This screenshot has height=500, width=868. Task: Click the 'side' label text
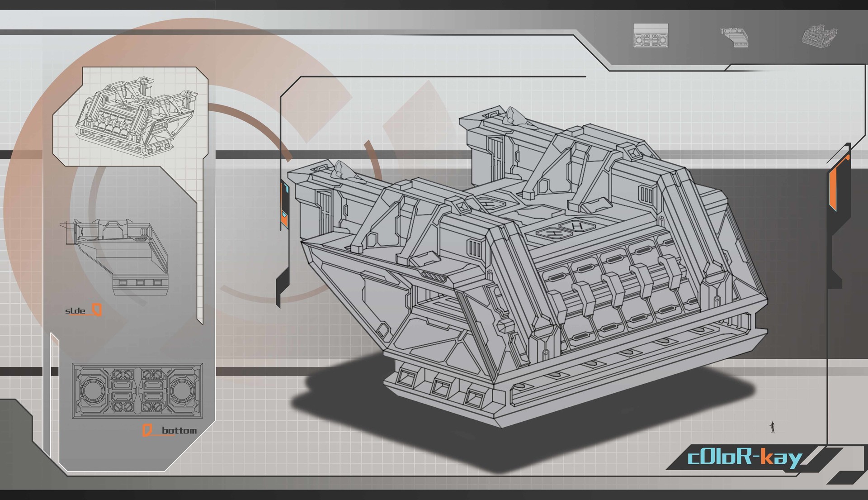(x=75, y=311)
